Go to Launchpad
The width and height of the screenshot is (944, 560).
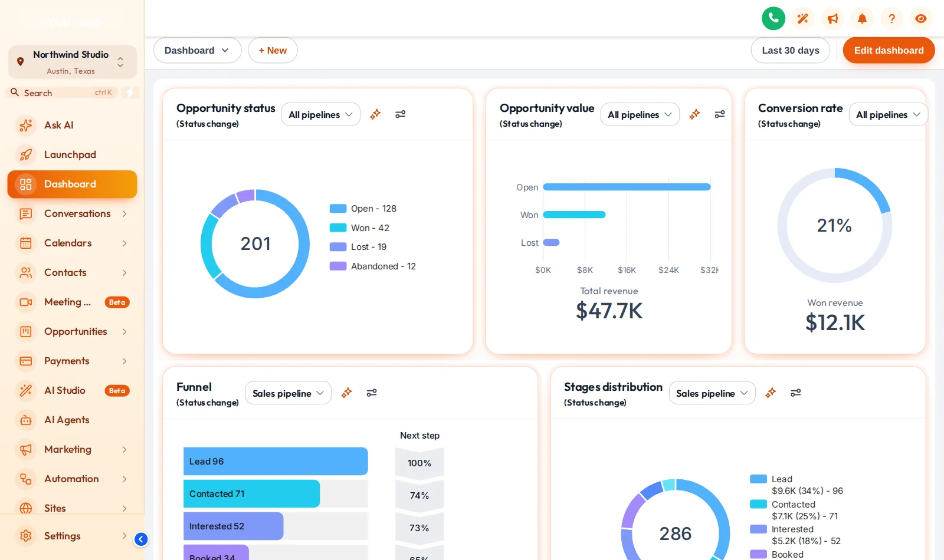[72, 154]
